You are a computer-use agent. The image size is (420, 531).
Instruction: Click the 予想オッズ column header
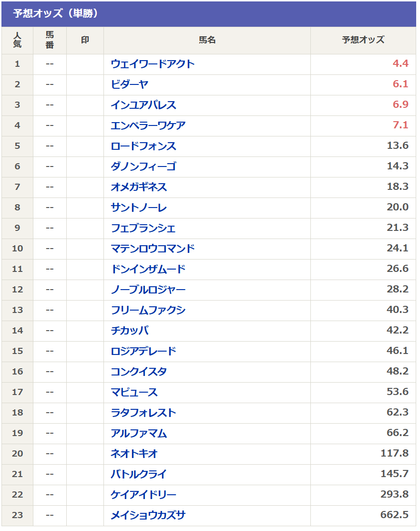tap(363, 40)
